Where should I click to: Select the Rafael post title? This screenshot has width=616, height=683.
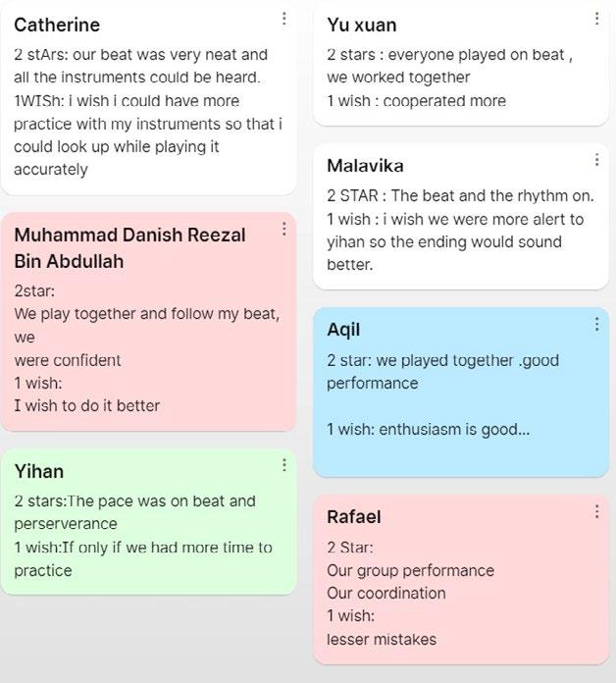pos(354,516)
